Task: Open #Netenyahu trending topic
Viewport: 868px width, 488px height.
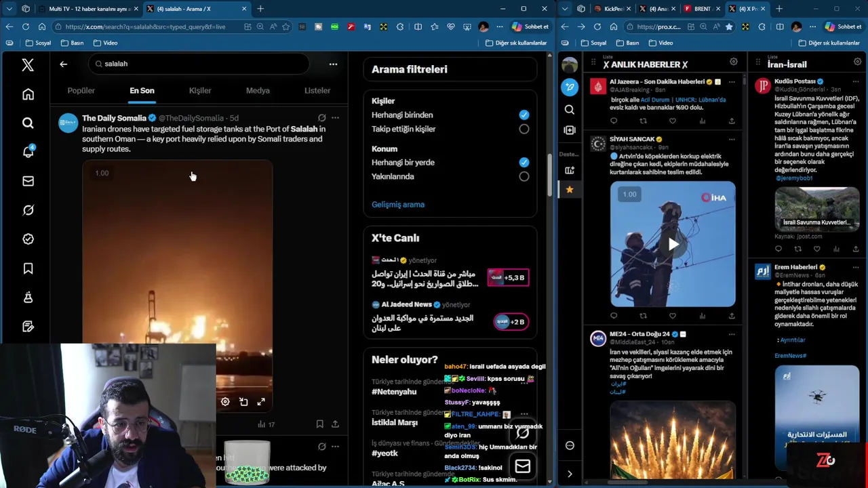Action: [394, 392]
